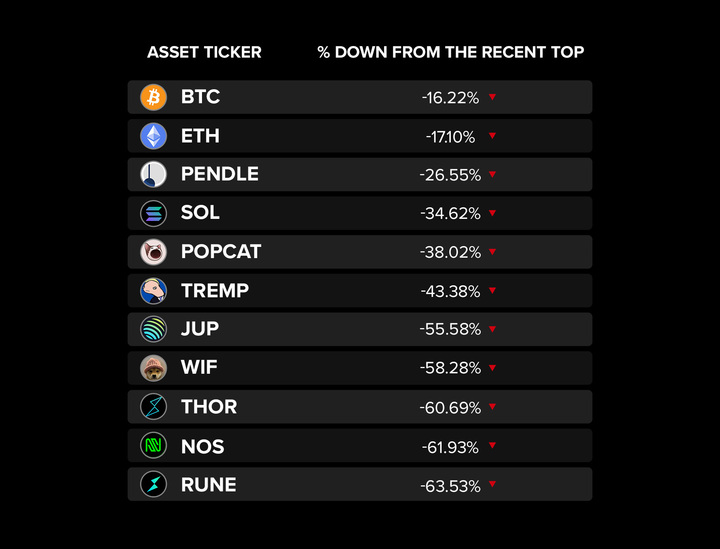This screenshot has height=549, width=720.
Task: Select the Jupiter JUP icon
Action: click(x=153, y=329)
